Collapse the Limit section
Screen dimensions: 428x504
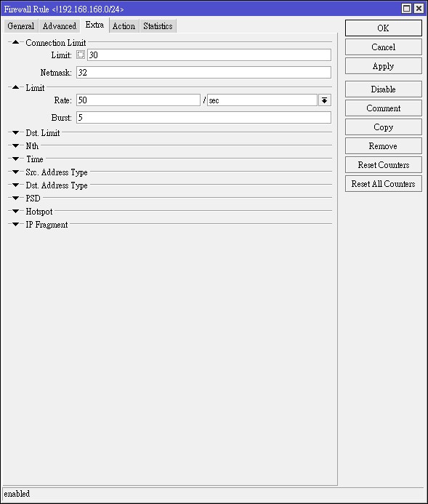15,87
